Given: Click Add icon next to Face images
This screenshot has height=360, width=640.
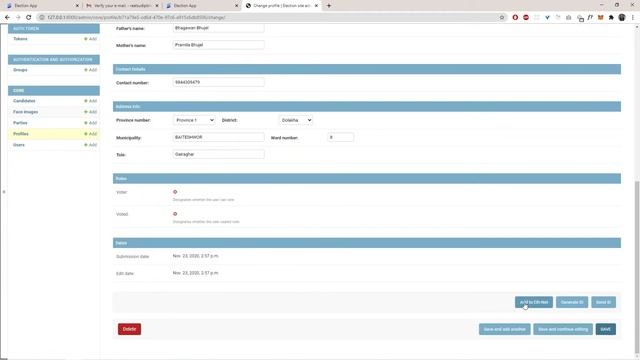Looking at the screenshot, I should coord(91,112).
